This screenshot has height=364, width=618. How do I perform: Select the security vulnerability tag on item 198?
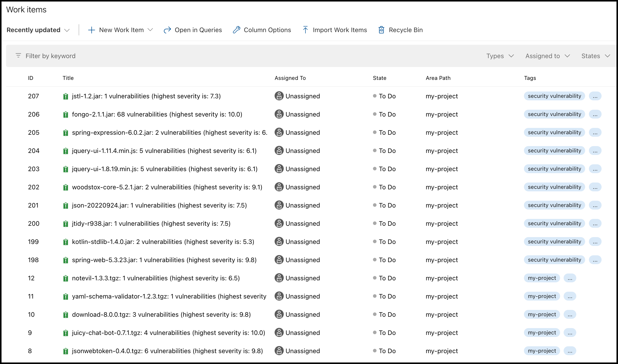[554, 260]
